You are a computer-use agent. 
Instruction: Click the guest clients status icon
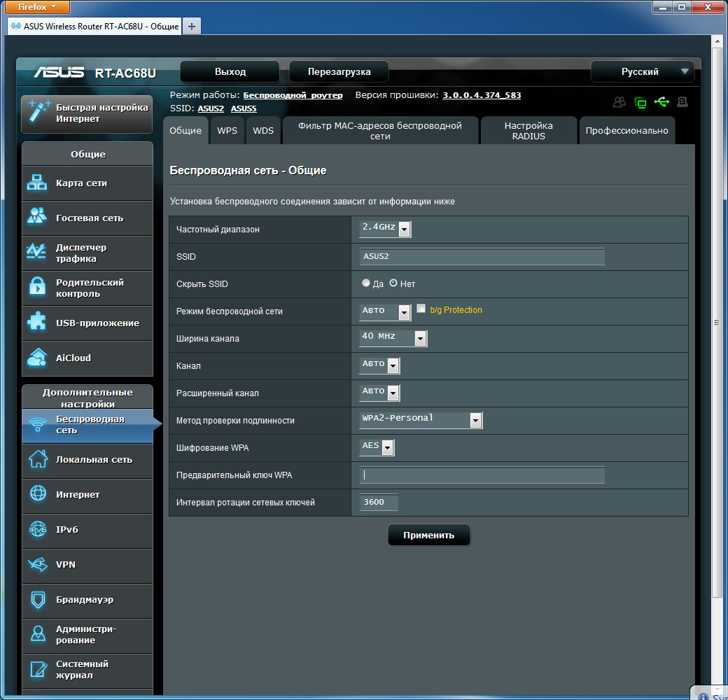pyautogui.click(x=619, y=102)
